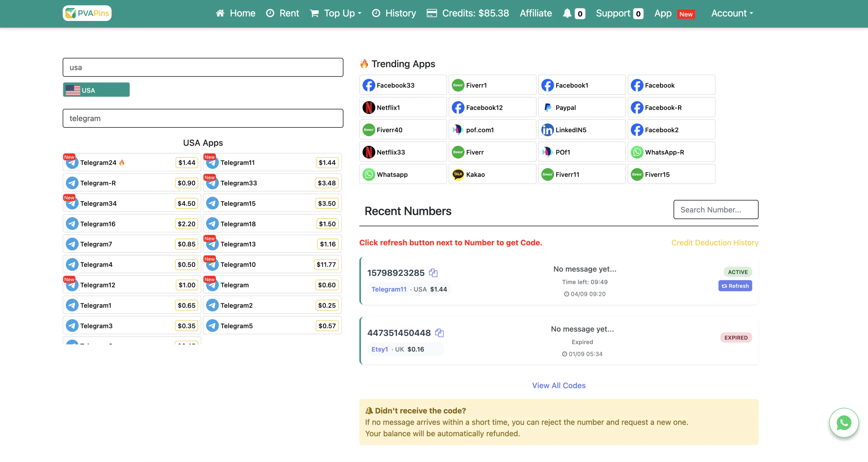Open the notifications bell icon
Screen dimensions: 868x462
[567, 13]
